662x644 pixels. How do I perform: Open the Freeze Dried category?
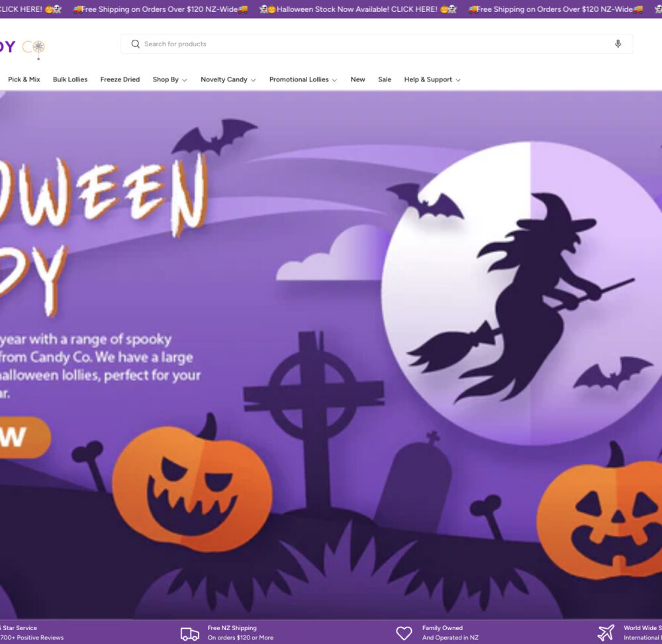tap(120, 79)
